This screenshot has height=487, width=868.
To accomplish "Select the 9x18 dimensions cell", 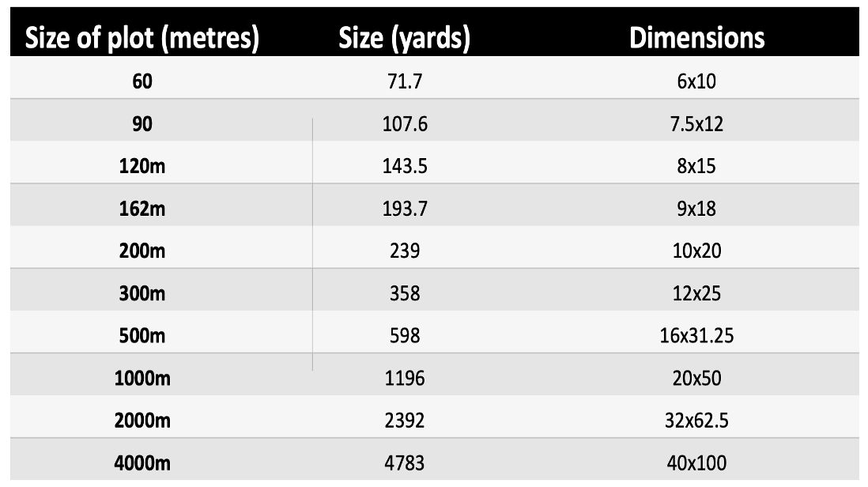I will (x=696, y=210).
